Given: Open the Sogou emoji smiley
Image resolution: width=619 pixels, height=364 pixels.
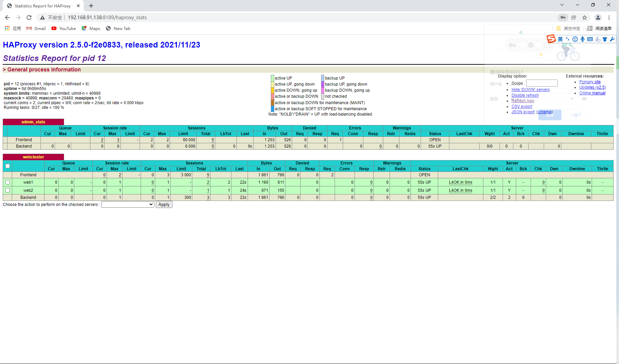Looking at the screenshot, I should click(x=575, y=39).
